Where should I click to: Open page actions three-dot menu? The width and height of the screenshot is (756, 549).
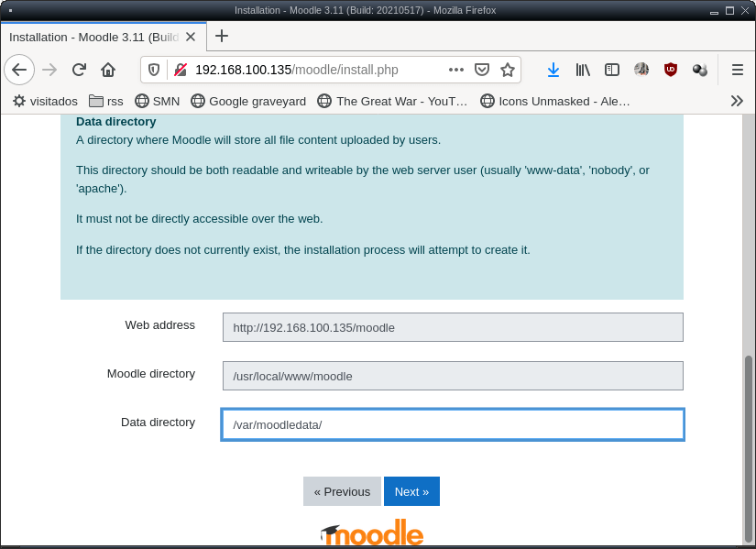pos(456,70)
